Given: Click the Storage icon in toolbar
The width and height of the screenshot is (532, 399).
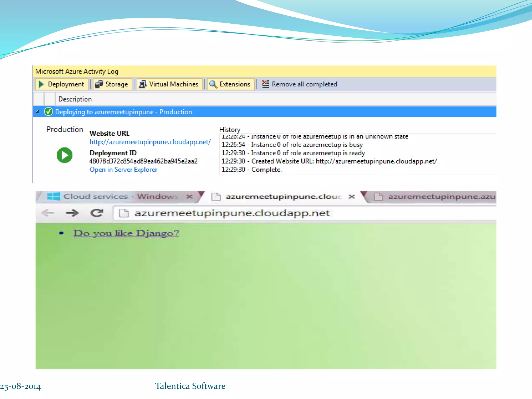Looking at the screenshot, I should (x=99, y=84).
